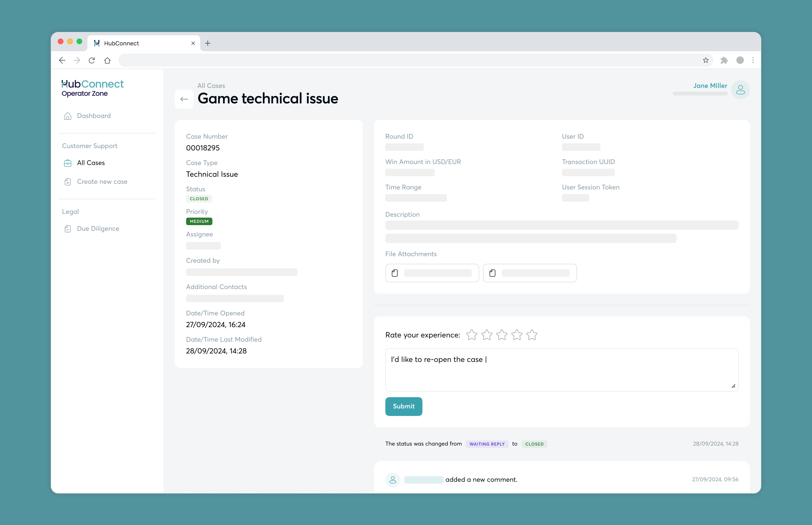Click the All Cases briefcase icon
812x525 pixels.
[67, 163]
